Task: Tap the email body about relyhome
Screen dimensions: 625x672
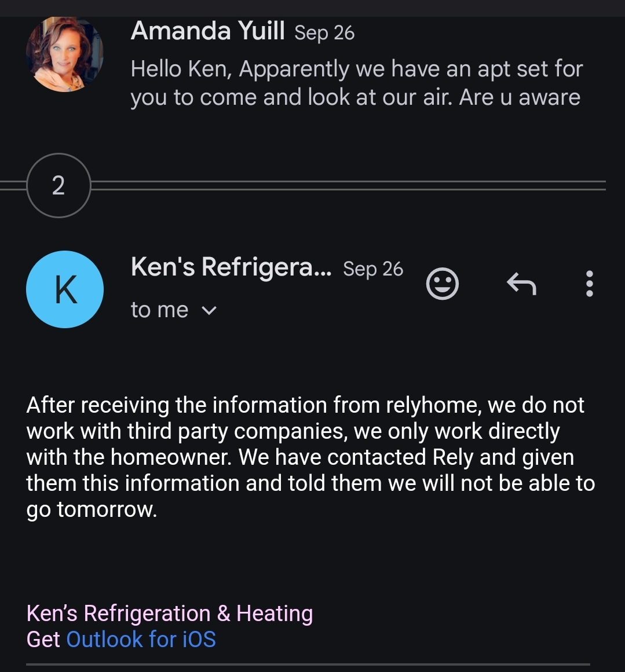Action: [310, 457]
